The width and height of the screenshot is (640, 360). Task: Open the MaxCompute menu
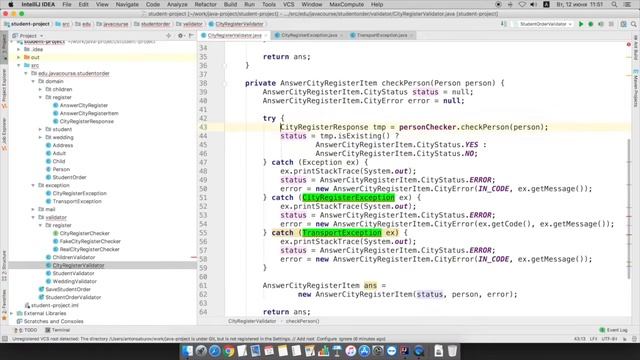(346, 4)
